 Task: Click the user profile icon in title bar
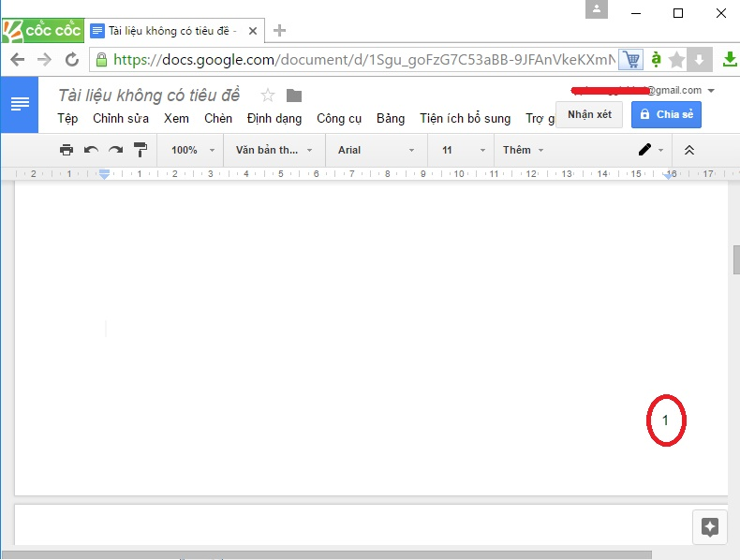(597, 9)
